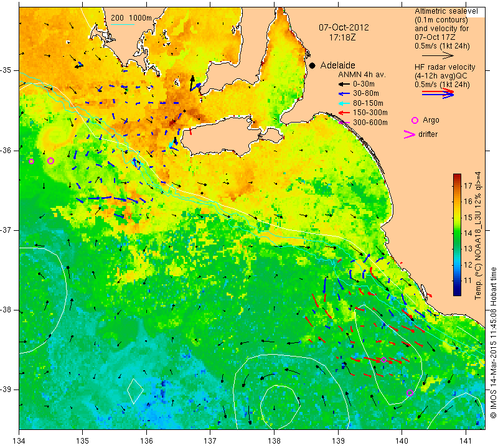Screen dimensions: 498x448
Task: Click the date text 07-Oct-2012
Action: click(x=344, y=27)
